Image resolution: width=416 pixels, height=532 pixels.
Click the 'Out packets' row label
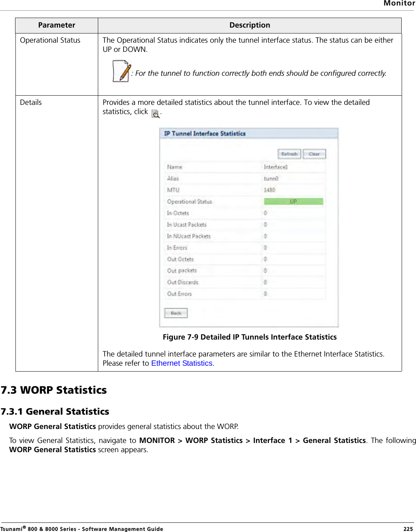182,270
